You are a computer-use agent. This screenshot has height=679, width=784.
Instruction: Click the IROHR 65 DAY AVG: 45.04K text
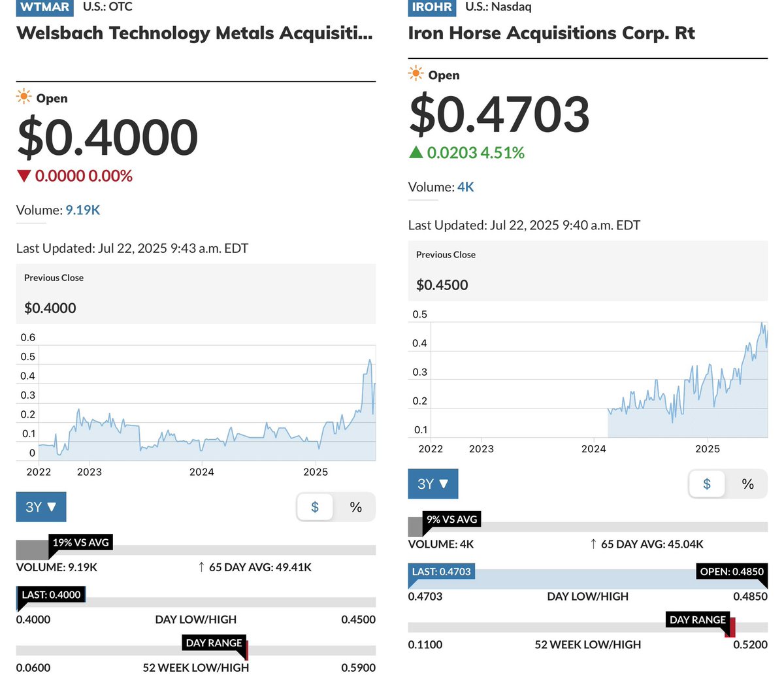pyautogui.click(x=652, y=544)
